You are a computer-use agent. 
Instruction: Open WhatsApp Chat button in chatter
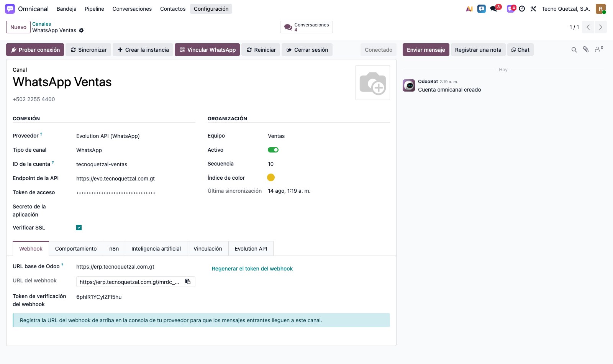point(520,50)
